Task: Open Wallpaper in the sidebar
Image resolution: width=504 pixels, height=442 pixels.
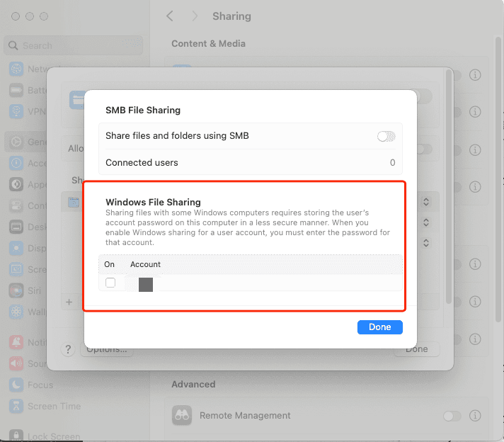Action: (28, 312)
